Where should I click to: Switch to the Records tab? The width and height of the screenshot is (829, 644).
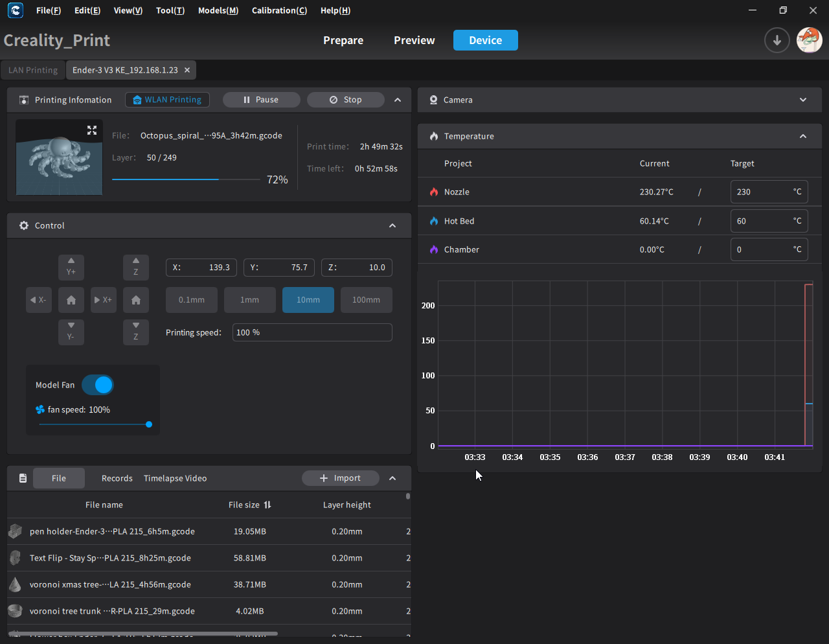coord(117,478)
